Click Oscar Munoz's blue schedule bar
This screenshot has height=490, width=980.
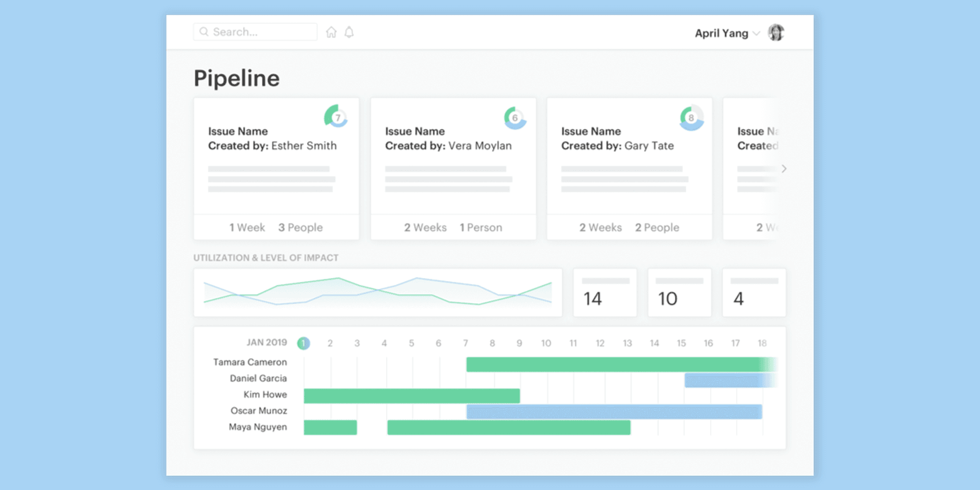[613, 412]
